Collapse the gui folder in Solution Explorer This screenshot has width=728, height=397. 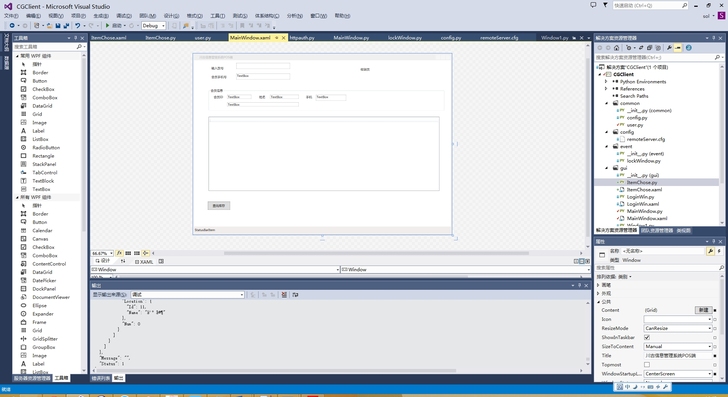[607, 168]
